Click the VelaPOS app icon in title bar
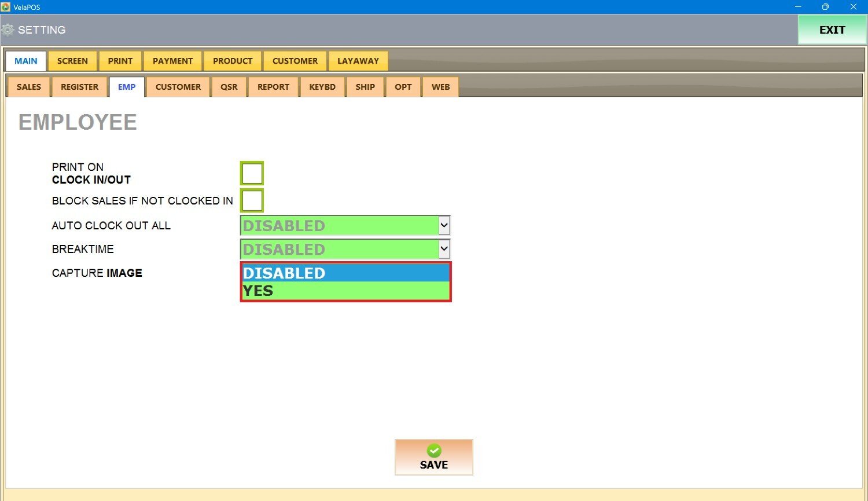Image resolution: width=868 pixels, height=501 pixels. tap(6, 7)
